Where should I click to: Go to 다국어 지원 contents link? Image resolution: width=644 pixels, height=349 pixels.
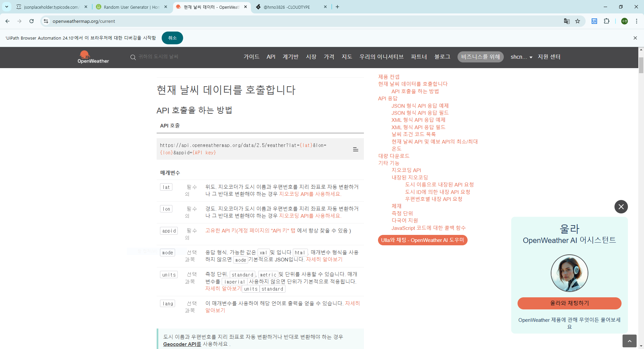click(405, 220)
